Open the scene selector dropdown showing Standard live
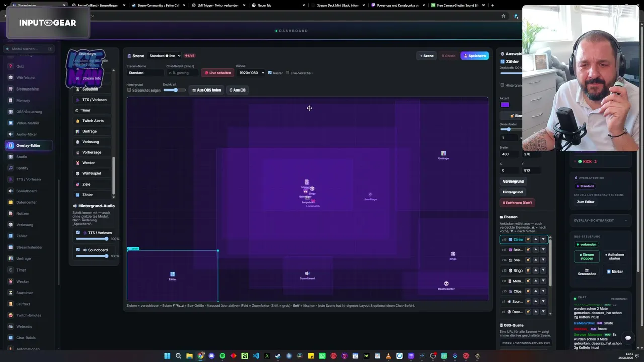644x362 pixels. tap(165, 56)
